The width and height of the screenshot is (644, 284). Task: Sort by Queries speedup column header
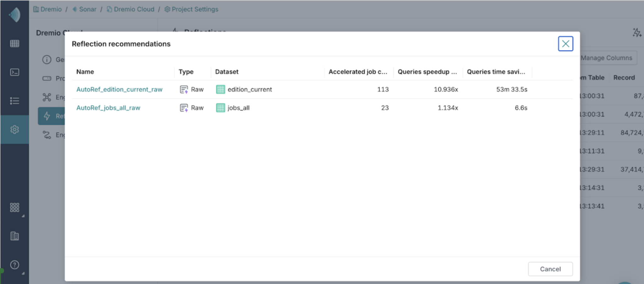click(427, 72)
